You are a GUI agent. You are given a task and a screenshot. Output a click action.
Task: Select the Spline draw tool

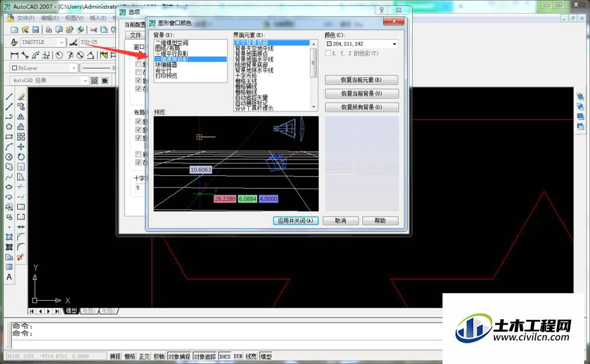pos(9,177)
